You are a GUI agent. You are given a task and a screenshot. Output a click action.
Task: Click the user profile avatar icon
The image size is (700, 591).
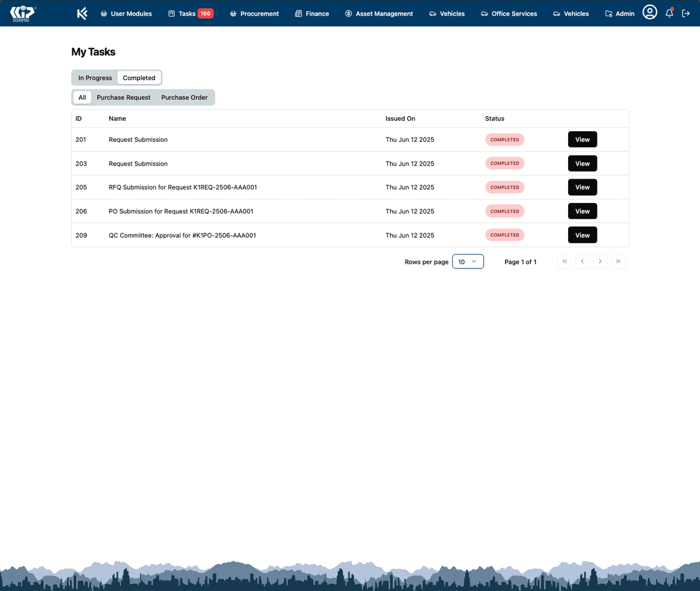click(x=650, y=12)
